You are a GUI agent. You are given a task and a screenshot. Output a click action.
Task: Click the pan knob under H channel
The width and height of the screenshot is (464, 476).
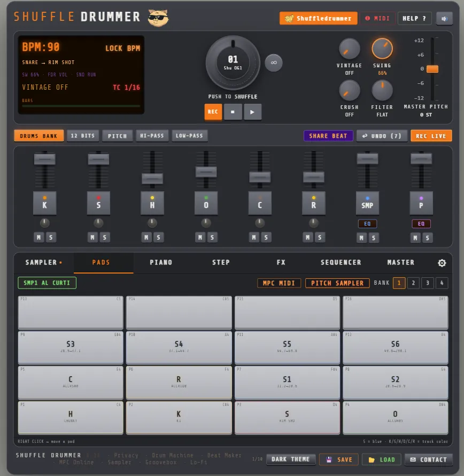coord(152,223)
